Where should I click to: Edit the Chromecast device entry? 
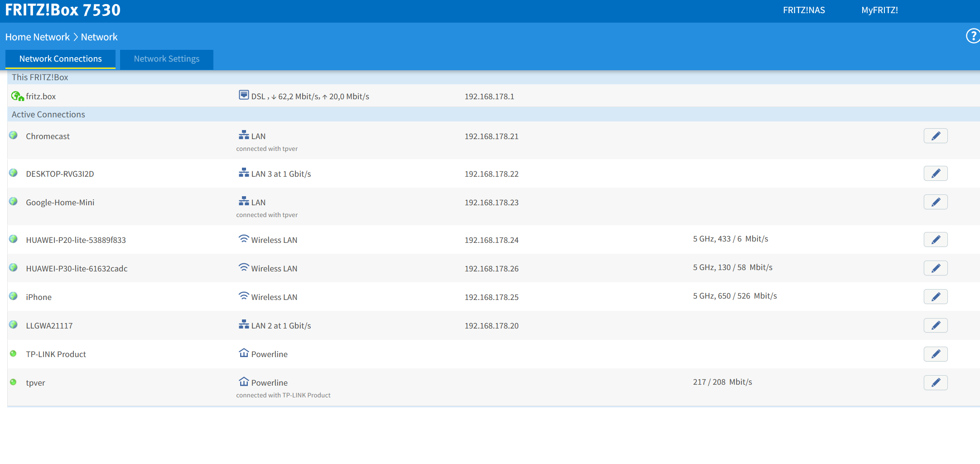936,136
